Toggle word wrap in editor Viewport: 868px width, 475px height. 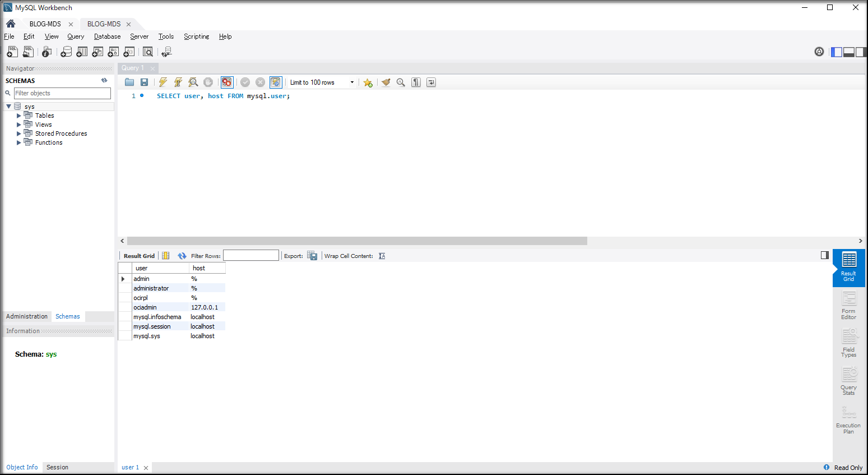pos(431,82)
